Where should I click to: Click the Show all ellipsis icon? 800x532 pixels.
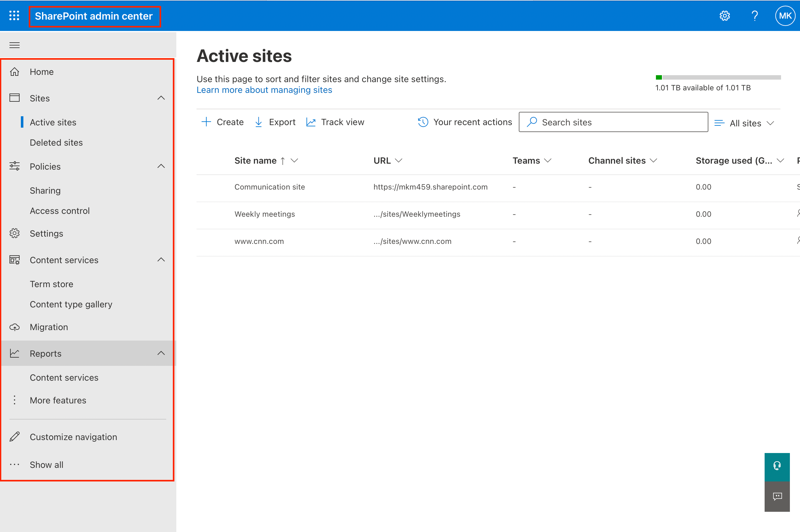pyautogui.click(x=14, y=464)
